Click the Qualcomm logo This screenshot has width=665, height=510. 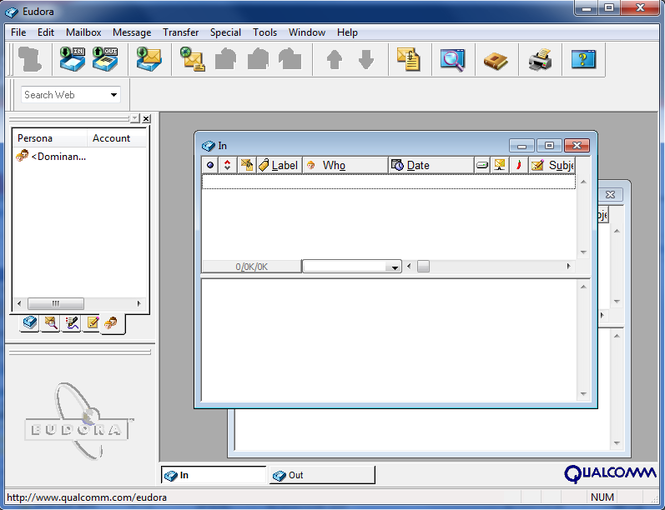[x=610, y=474]
